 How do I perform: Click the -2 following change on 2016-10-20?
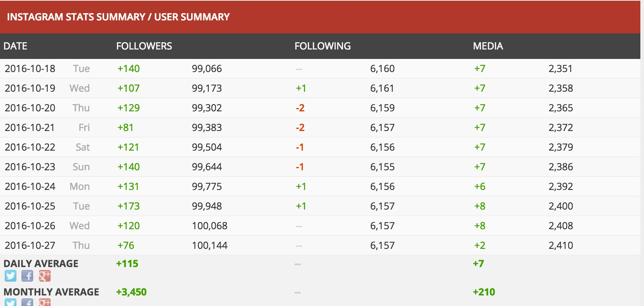[x=300, y=108]
